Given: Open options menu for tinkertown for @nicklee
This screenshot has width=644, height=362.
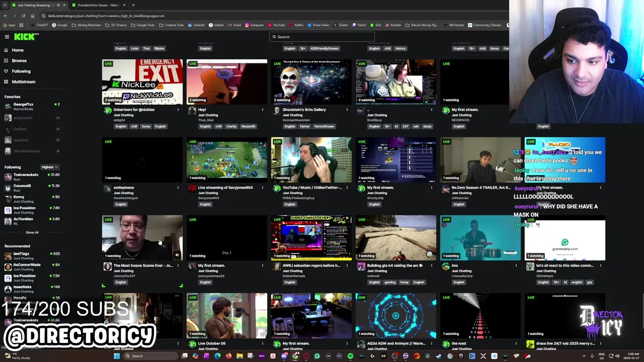Looking at the screenshot, I should click(x=178, y=110).
